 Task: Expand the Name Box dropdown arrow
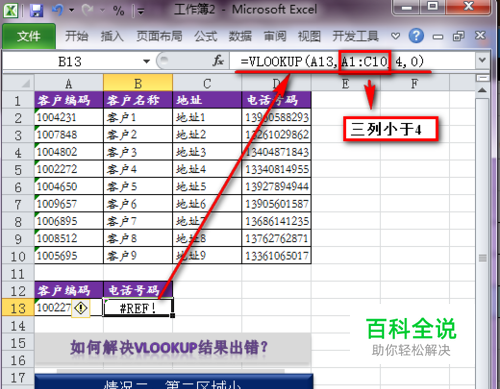[x=146, y=61]
